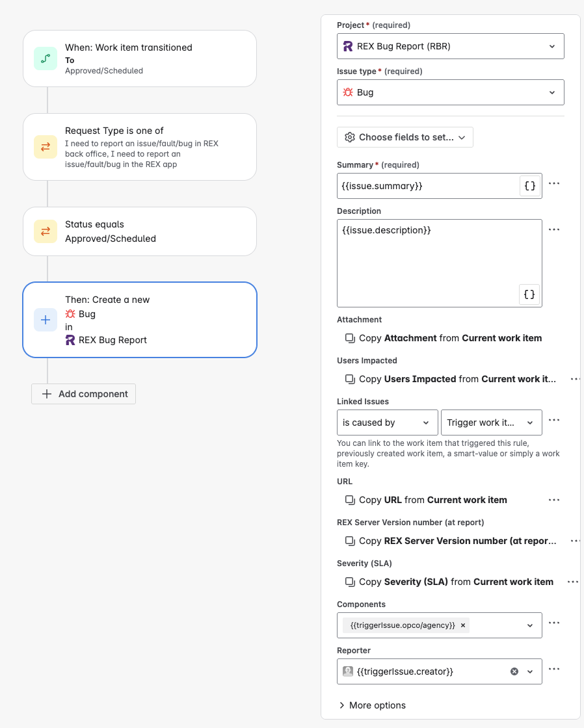Viewport: 584px width, 728px height.
Task: Click the copy icon beside Users Impacted
Action: [350, 380]
